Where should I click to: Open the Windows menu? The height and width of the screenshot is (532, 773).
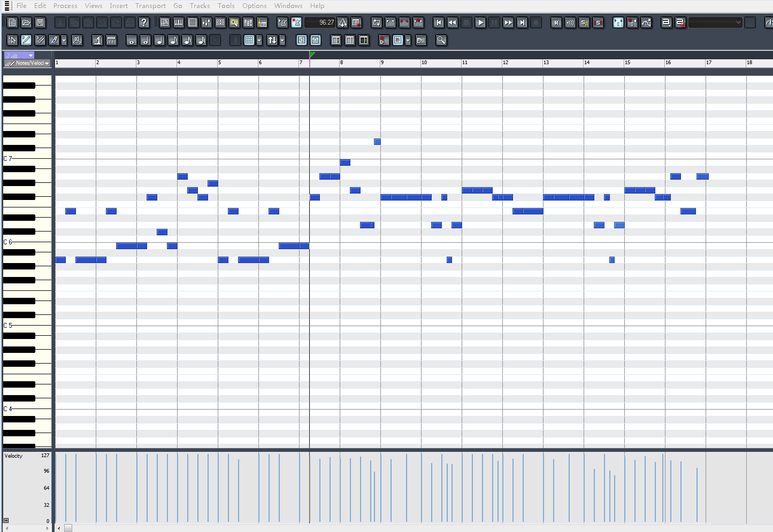288,6
